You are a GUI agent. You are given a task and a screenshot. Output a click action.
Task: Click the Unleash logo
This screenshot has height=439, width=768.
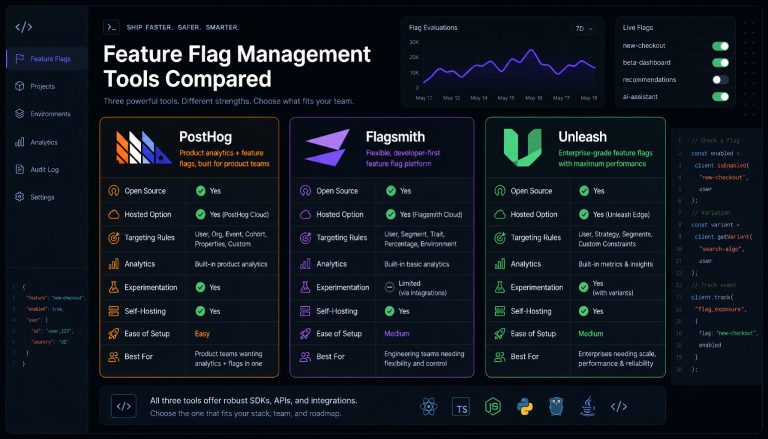(523, 147)
